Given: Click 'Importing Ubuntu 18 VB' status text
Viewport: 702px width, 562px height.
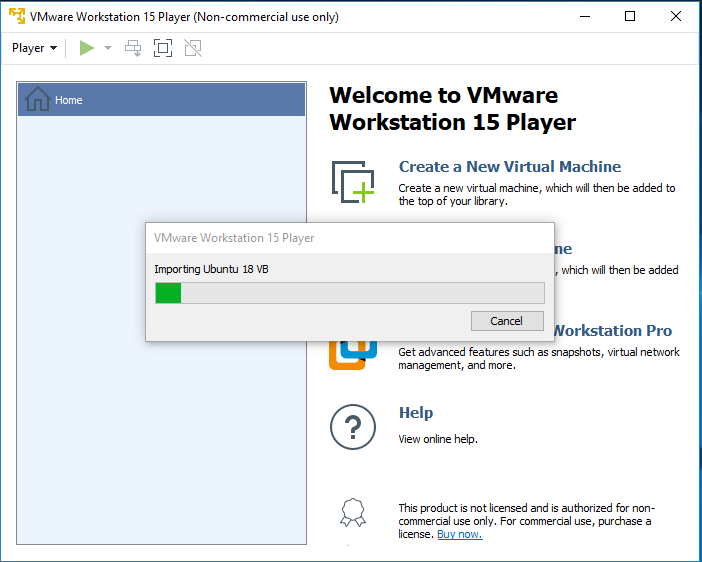Looking at the screenshot, I should (x=211, y=269).
